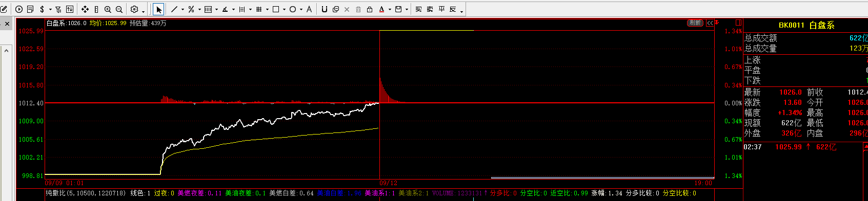The height and width of the screenshot is (201, 868).
Task: Click the 买 (buy) toolbar item
Action: pyautogui.click(x=419, y=9)
